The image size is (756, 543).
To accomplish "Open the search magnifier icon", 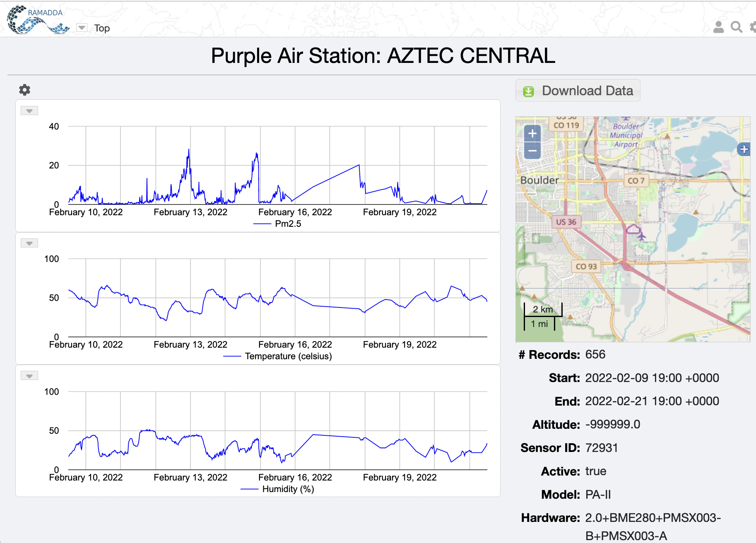I will [x=737, y=27].
